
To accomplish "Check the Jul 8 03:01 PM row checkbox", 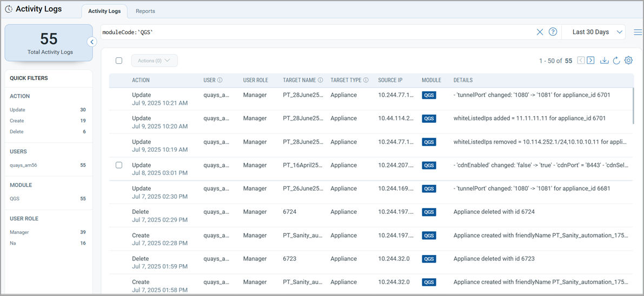I will [119, 165].
